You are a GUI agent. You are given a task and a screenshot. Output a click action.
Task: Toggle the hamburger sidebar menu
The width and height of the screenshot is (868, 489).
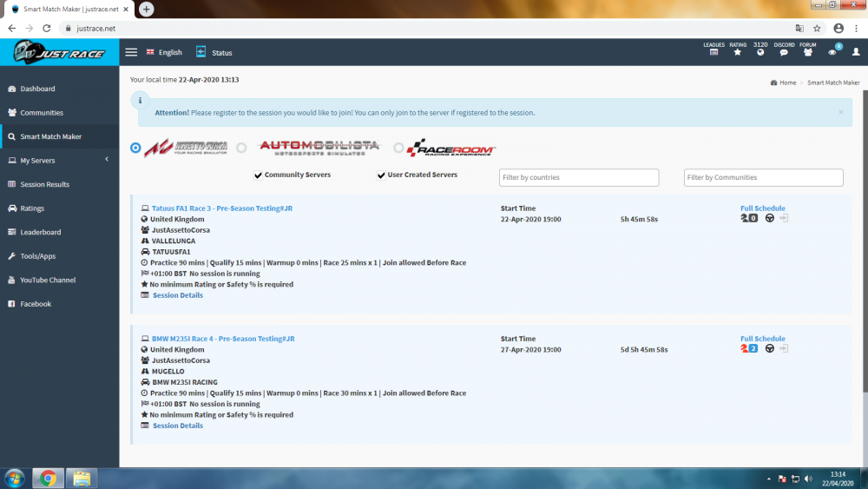point(131,52)
